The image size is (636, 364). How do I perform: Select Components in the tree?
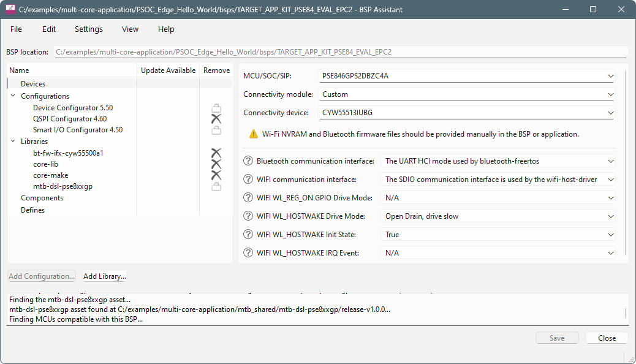point(42,198)
